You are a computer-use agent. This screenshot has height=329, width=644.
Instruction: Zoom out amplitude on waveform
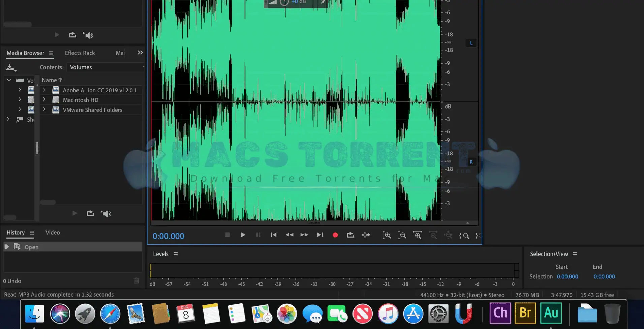point(402,235)
